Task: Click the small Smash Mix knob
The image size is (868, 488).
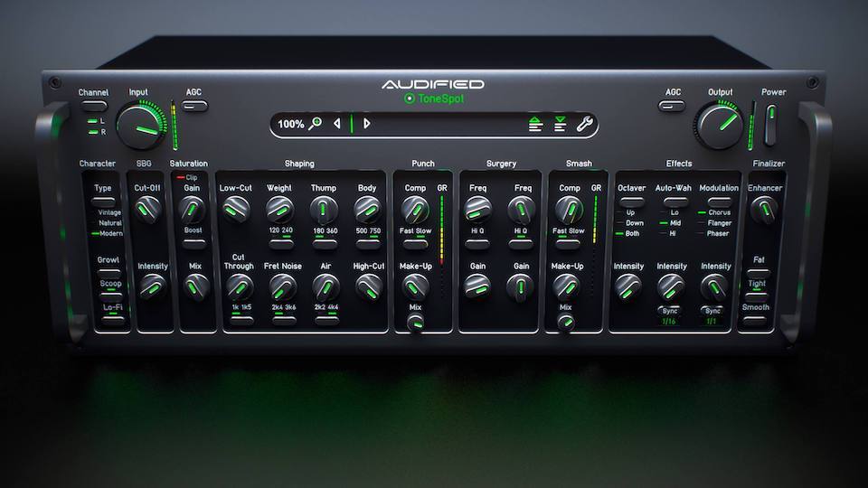Action: (565, 323)
